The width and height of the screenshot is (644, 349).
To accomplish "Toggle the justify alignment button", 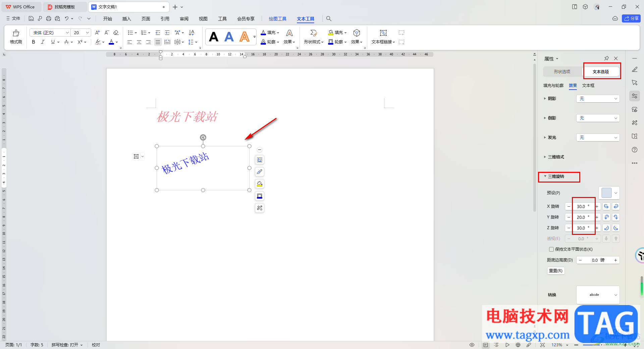I will (158, 42).
